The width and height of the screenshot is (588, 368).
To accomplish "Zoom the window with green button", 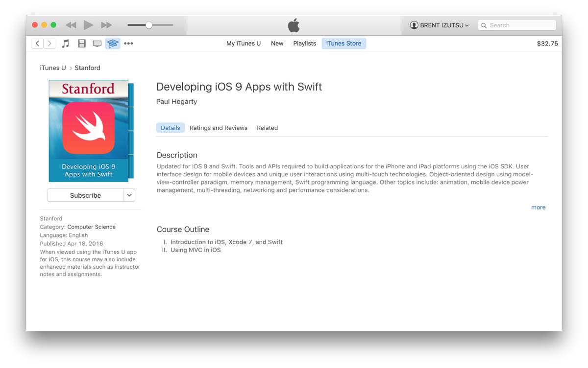I will [x=53, y=25].
